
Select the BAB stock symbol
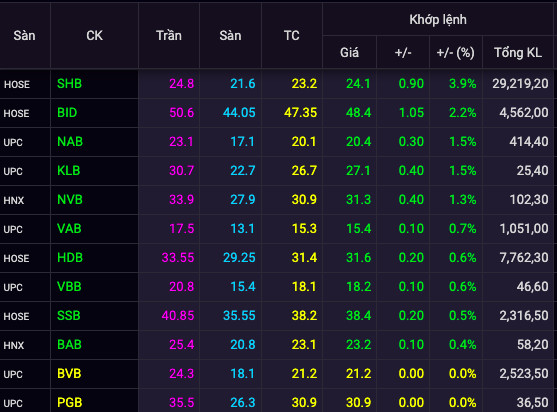point(70,345)
